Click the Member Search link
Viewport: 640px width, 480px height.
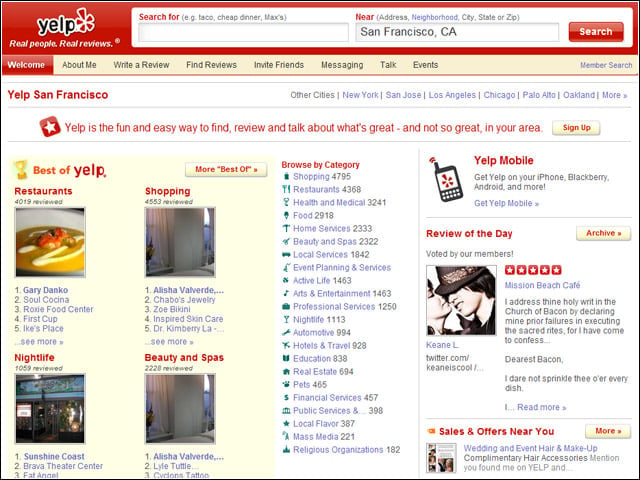(606, 65)
